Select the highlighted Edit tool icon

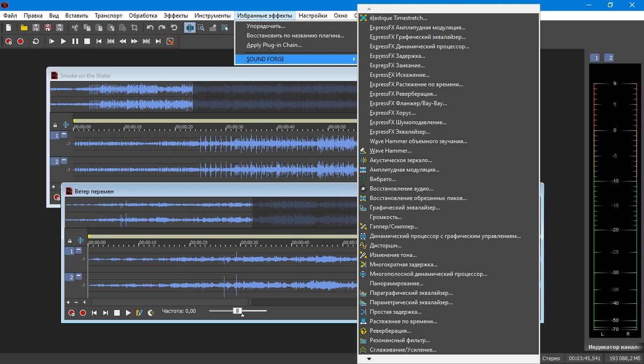(x=189, y=27)
